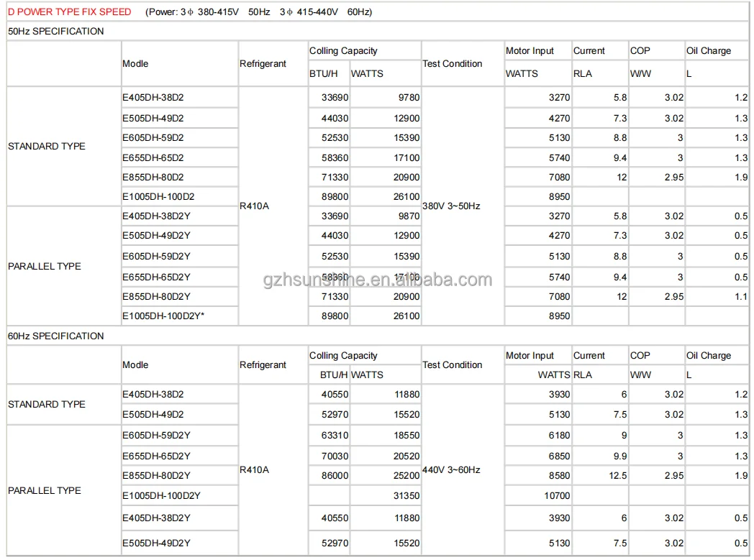Click the 380V 3~50Hz test condition cell
This screenshot has height=560, width=754.
coord(451,206)
